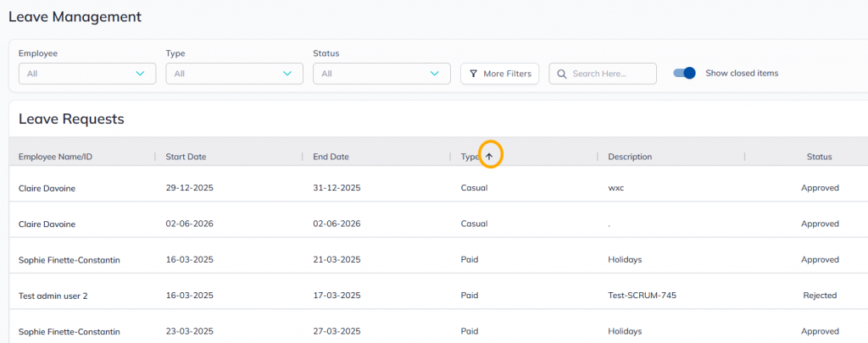The image size is (868, 343).
Task: Open the Type filter dropdown
Action: click(234, 74)
